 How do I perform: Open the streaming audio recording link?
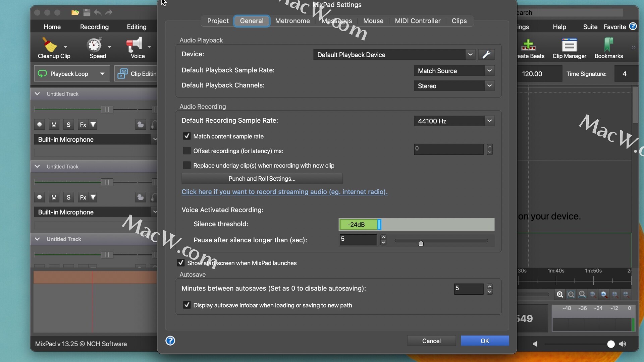[x=284, y=192]
